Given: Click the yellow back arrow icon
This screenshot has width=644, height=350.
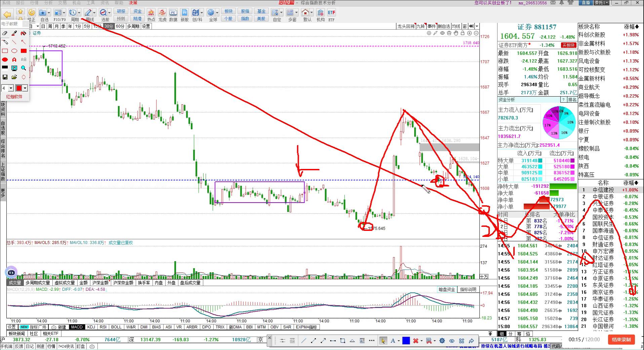Looking at the screenshot, I should click(7, 14).
